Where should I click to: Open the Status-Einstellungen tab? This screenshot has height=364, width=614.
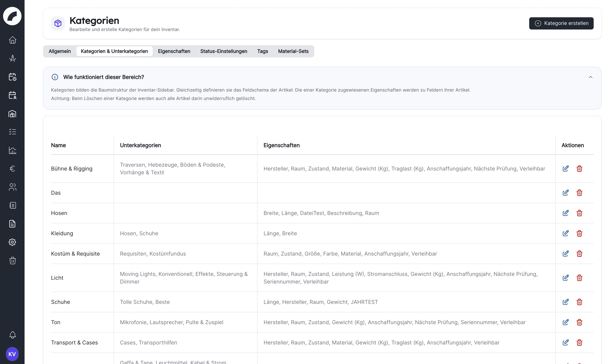click(x=224, y=51)
